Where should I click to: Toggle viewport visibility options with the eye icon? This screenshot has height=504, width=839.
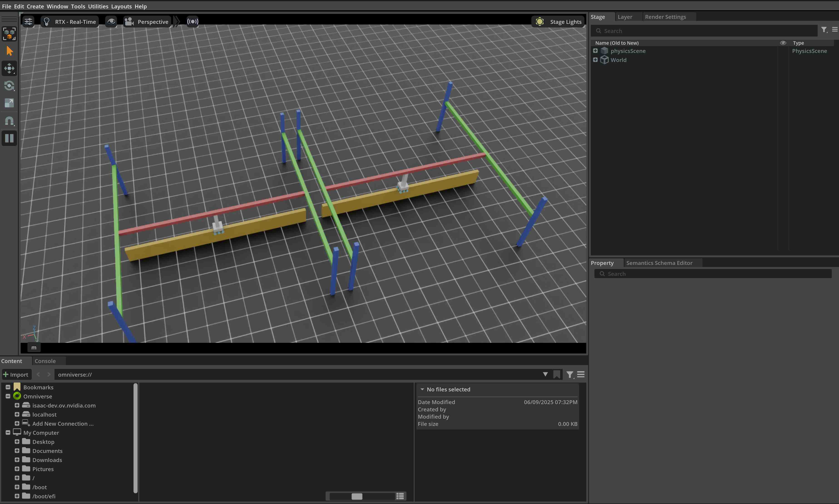coord(111,21)
